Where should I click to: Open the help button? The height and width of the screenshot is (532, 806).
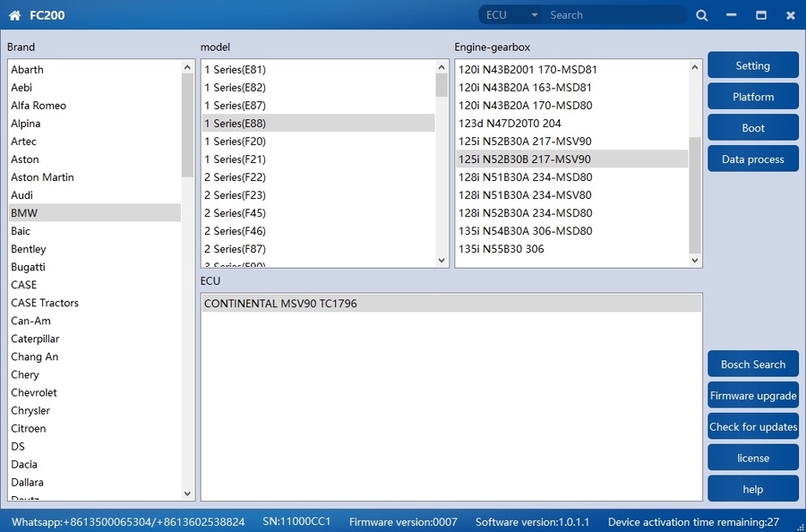(752, 489)
